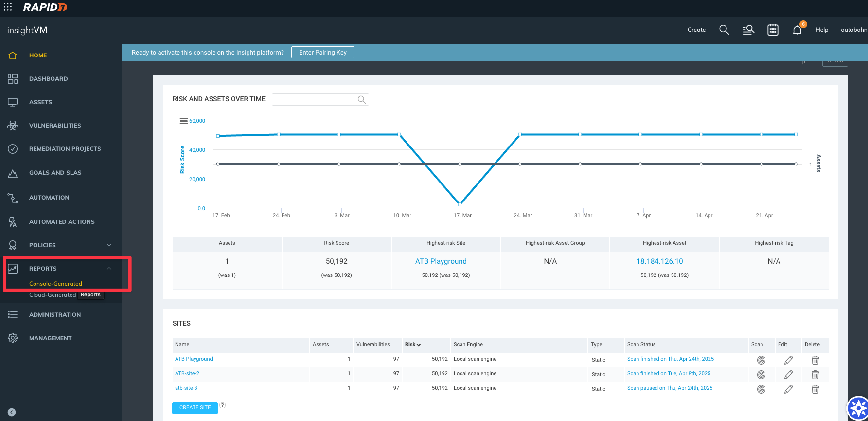
Task: Open the Create menu in header
Action: tap(696, 30)
